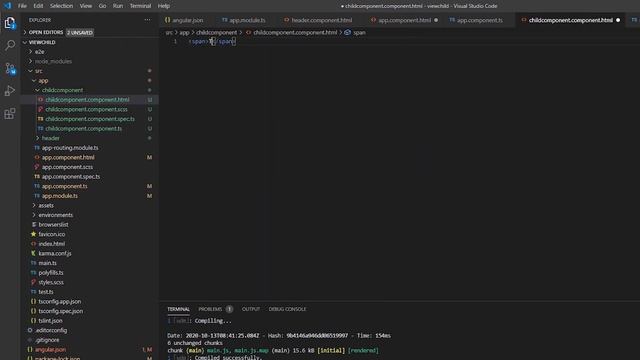Screen dimensions: 640x360
Task: Click karma.conf.js file icon
Action: coord(33,253)
